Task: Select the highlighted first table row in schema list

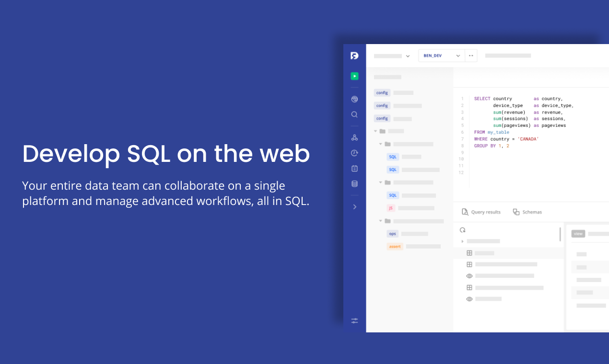Action: (x=508, y=253)
